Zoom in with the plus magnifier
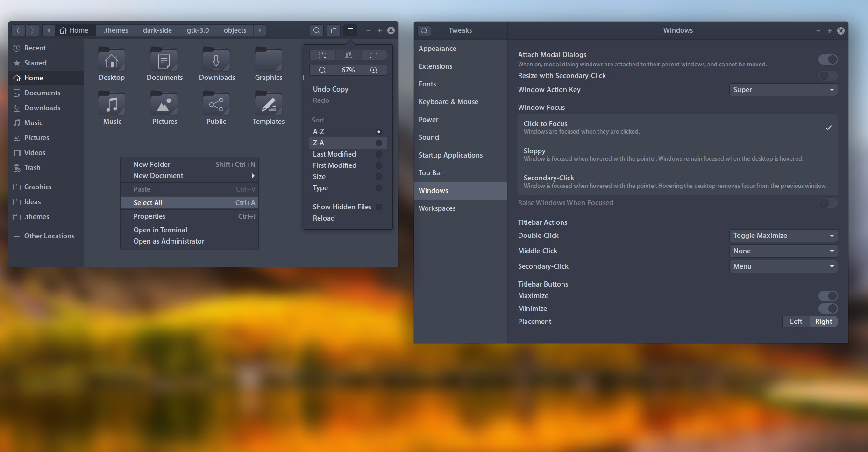Viewport: 868px width, 452px height. tap(374, 70)
